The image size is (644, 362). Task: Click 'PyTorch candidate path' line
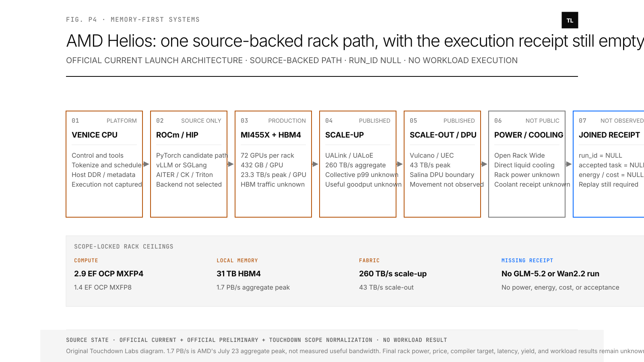(192, 155)
